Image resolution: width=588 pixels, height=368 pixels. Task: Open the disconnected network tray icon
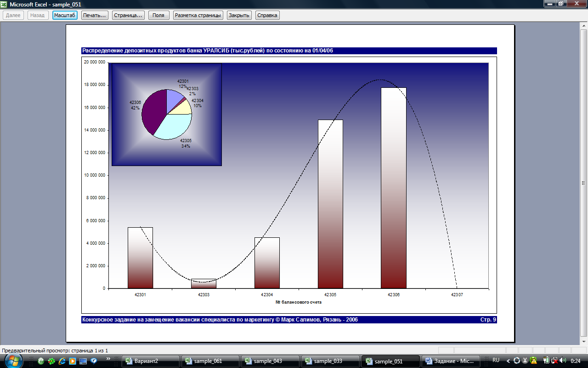coord(554,361)
